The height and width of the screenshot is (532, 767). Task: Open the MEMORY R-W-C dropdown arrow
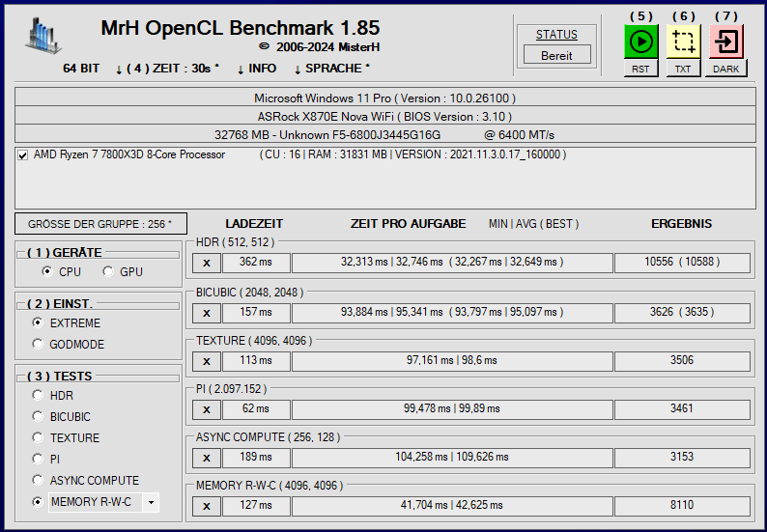pos(151,502)
